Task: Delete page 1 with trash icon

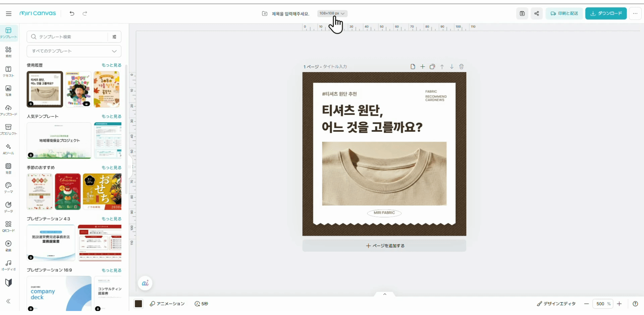Action: 462,66
